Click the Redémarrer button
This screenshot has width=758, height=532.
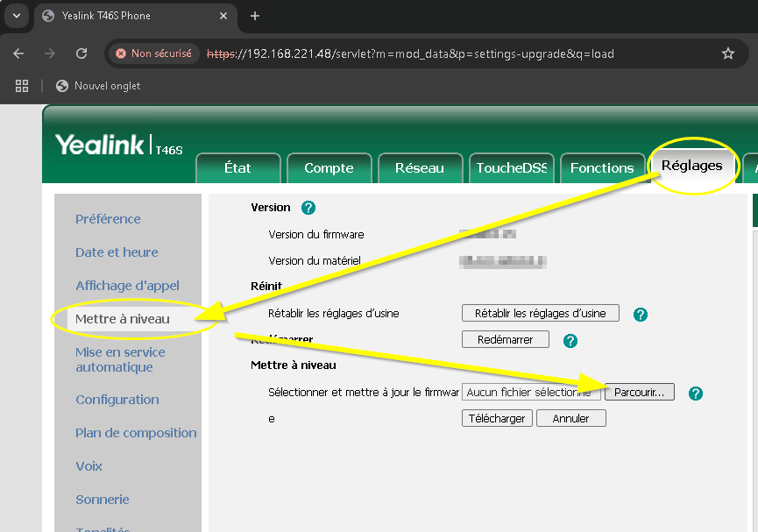(505, 339)
